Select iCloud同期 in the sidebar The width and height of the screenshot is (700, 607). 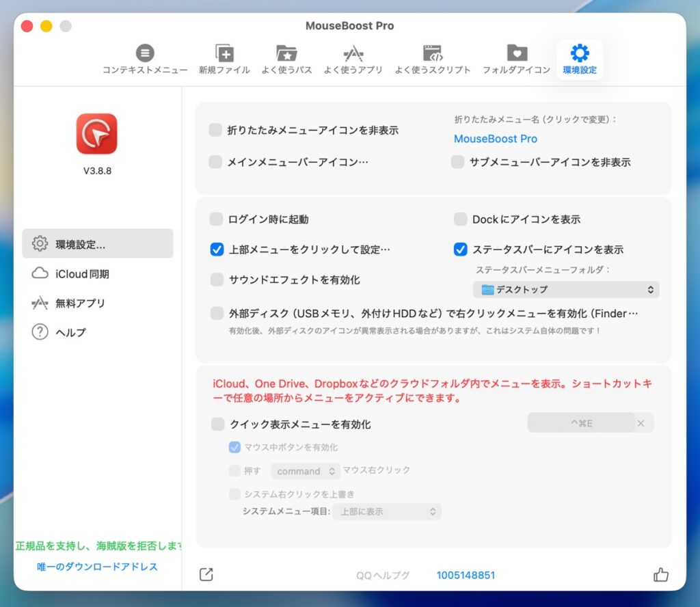click(82, 274)
